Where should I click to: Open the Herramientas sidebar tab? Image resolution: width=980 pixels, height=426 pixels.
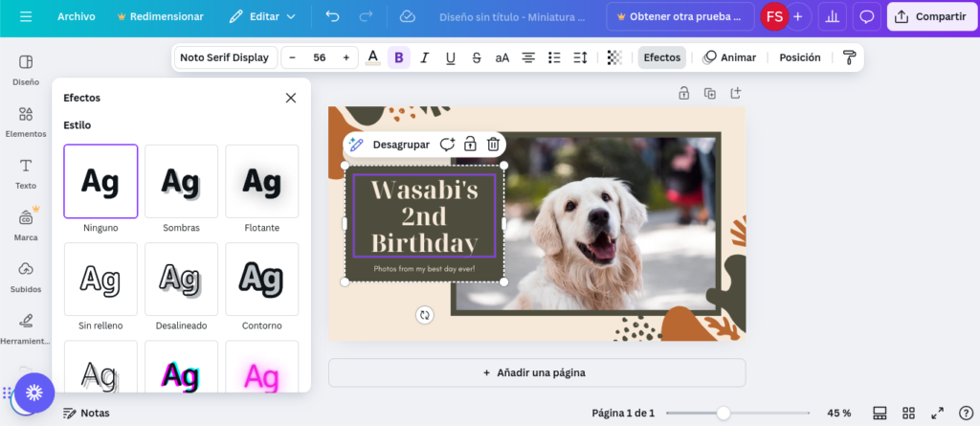coord(26,329)
